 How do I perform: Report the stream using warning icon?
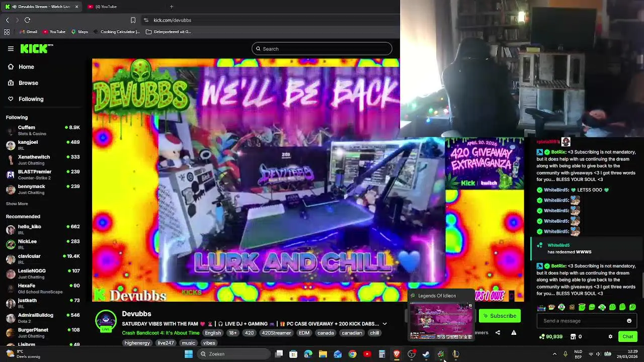click(x=514, y=332)
